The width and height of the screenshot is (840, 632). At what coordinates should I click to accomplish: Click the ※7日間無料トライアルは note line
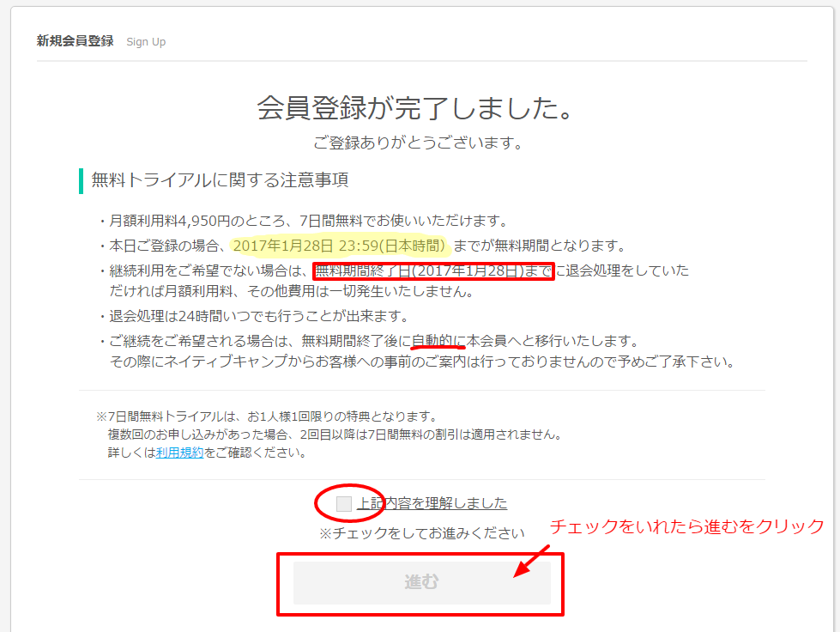[x=268, y=417]
